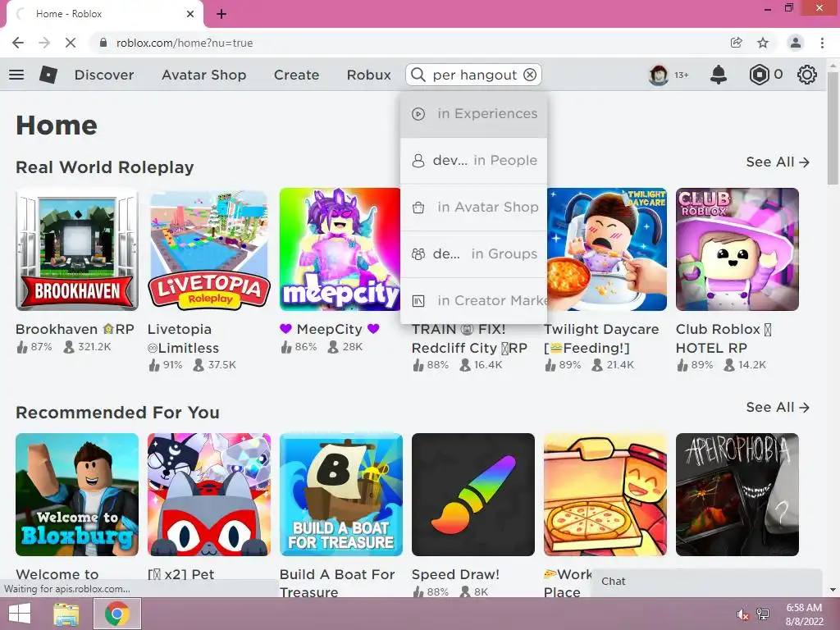Search "in Avatar Shop" suggestion
The width and height of the screenshot is (840, 630).
click(473, 207)
